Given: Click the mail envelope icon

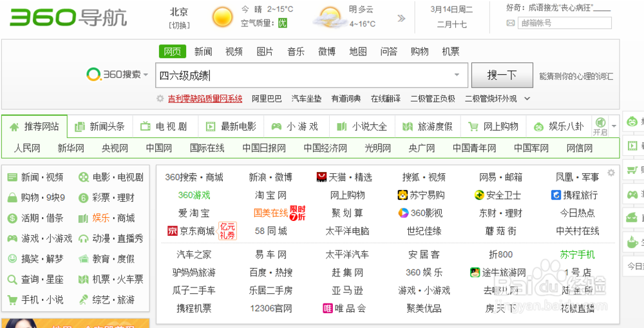Looking at the screenshot, I should [511, 23].
